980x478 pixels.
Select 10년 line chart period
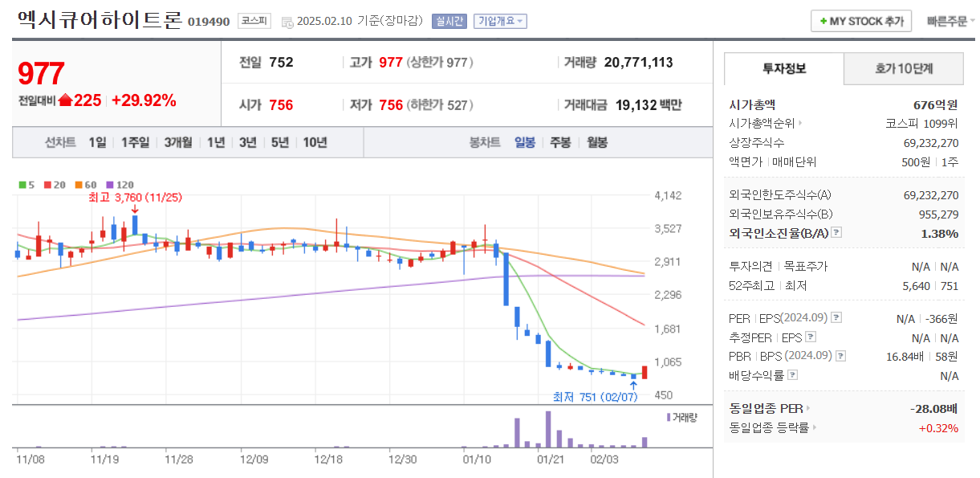tap(315, 142)
